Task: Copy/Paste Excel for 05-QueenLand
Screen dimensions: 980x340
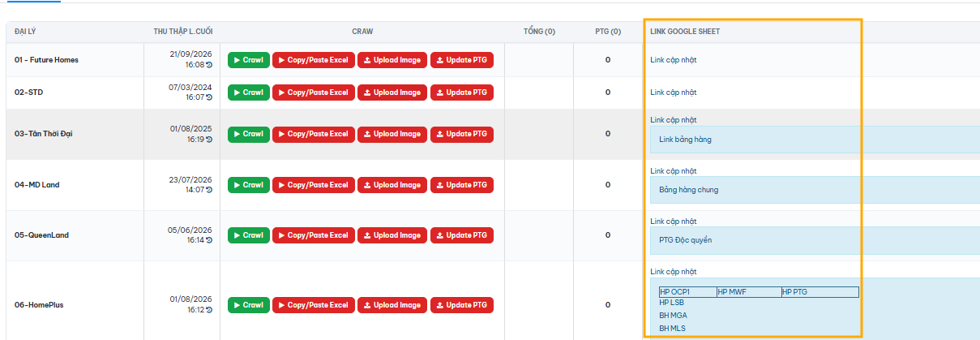Action: [314, 235]
